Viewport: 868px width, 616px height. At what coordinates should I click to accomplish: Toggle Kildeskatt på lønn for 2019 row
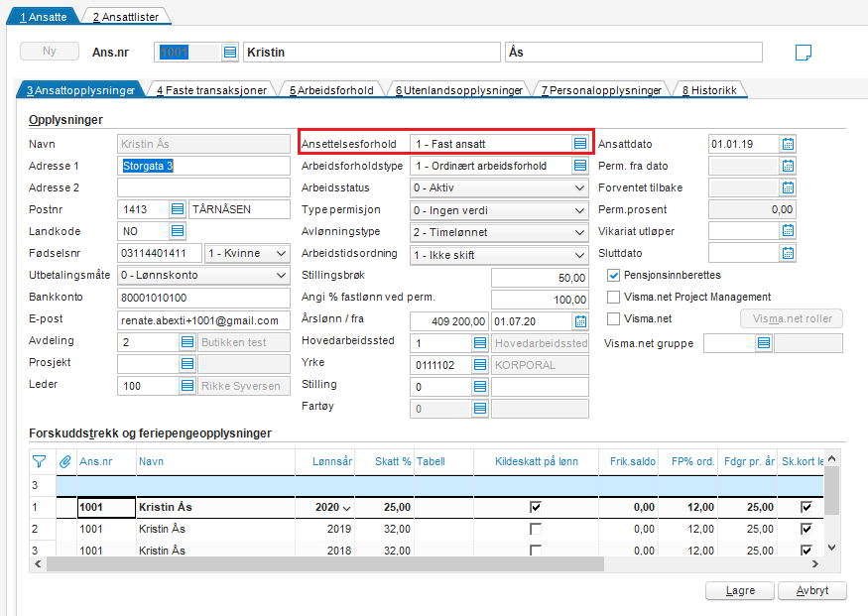click(x=536, y=529)
